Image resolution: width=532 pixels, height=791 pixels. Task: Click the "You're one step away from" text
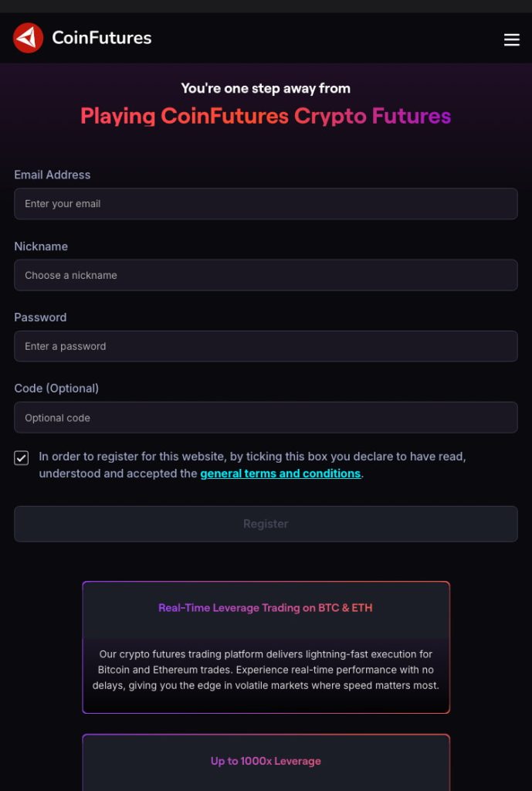266,88
